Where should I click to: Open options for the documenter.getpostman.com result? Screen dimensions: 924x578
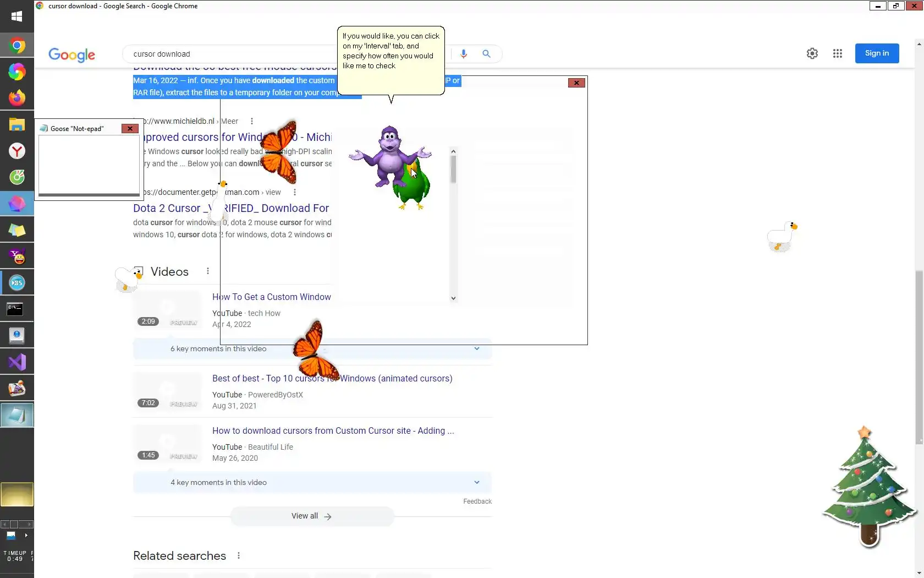tap(295, 192)
